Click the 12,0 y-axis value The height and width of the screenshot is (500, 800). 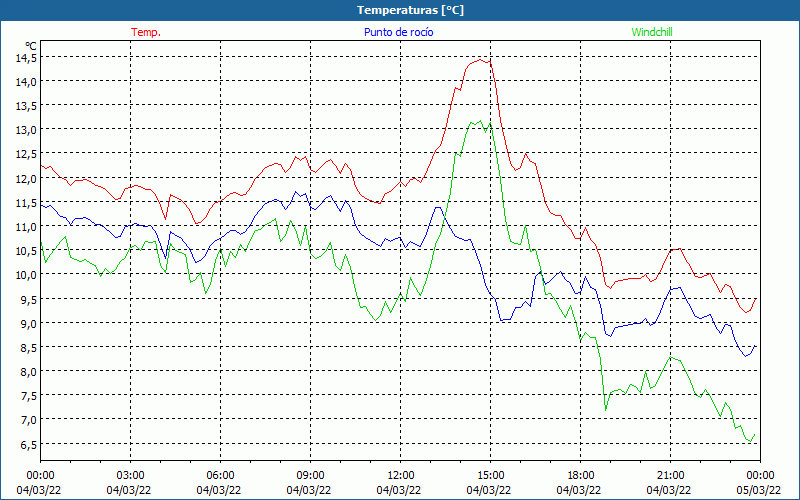[27, 179]
